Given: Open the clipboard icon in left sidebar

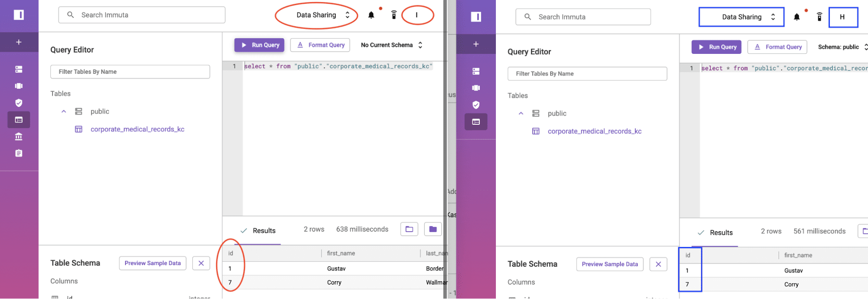Looking at the screenshot, I should (x=19, y=153).
